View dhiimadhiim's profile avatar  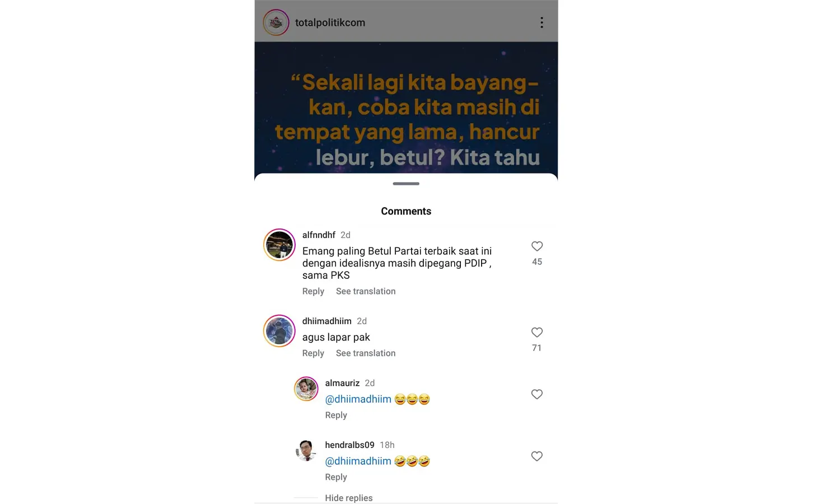point(279,331)
